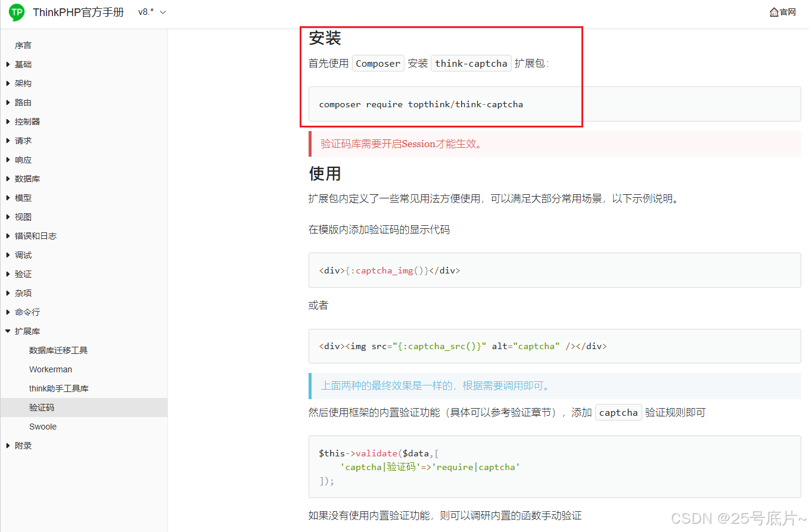809x532 pixels.
Task: Select 基础 in the sidebar
Action: pyautogui.click(x=23, y=64)
